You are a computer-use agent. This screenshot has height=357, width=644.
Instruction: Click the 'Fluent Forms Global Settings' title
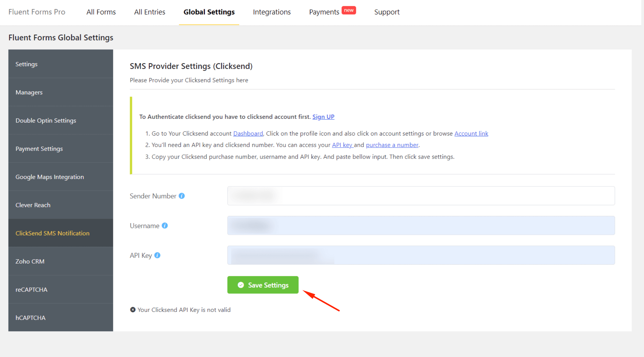click(x=61, y=38)
